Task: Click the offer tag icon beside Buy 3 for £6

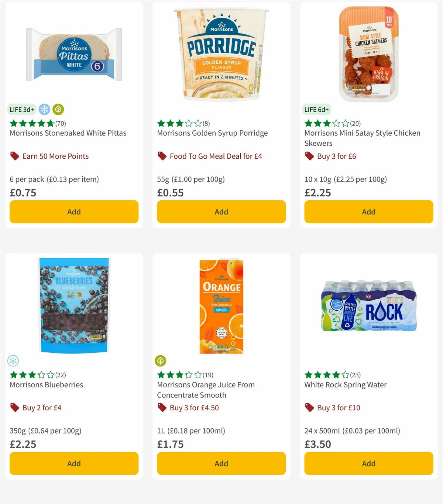Action: (x=309, y=156)
